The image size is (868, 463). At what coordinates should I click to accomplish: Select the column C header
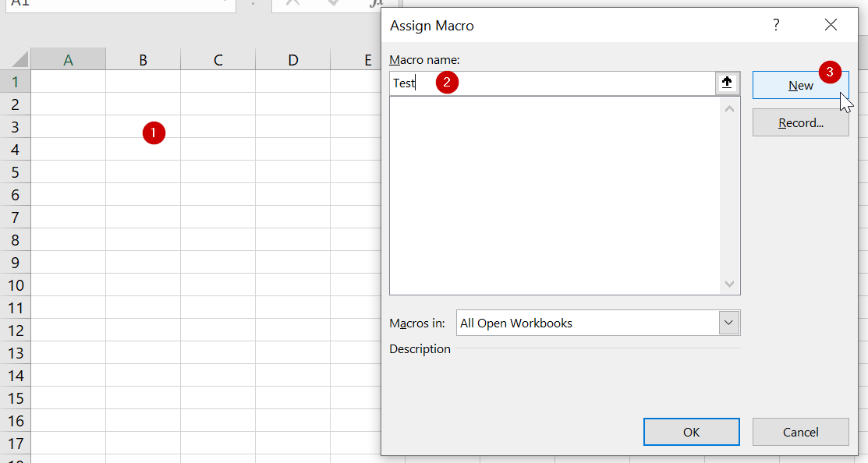[218, 59]
